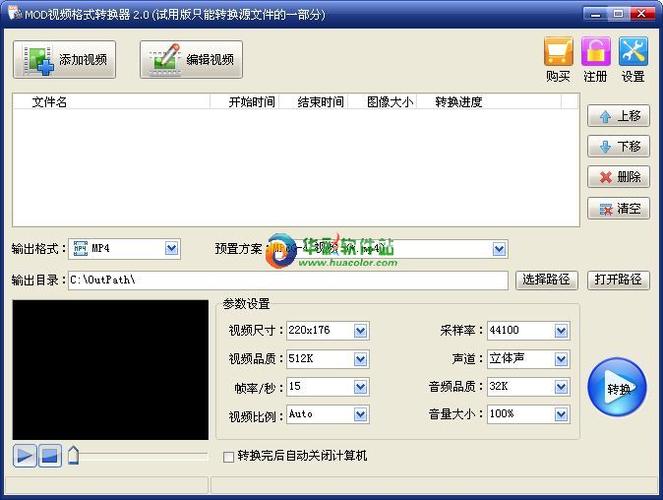Image resolution: width=663 pixels, height=500 pixels.
Task: Move item up with 上移 button
Action: tap(618, 116)
